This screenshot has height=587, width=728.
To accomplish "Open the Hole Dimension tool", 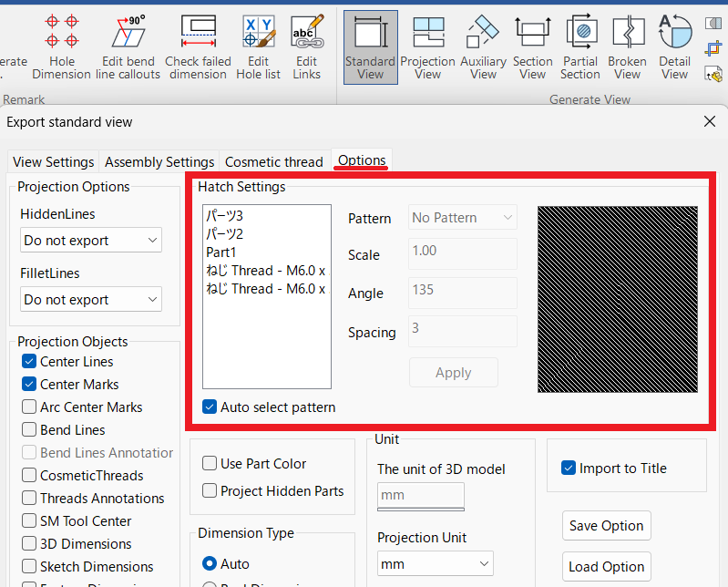I will (61, 46).
